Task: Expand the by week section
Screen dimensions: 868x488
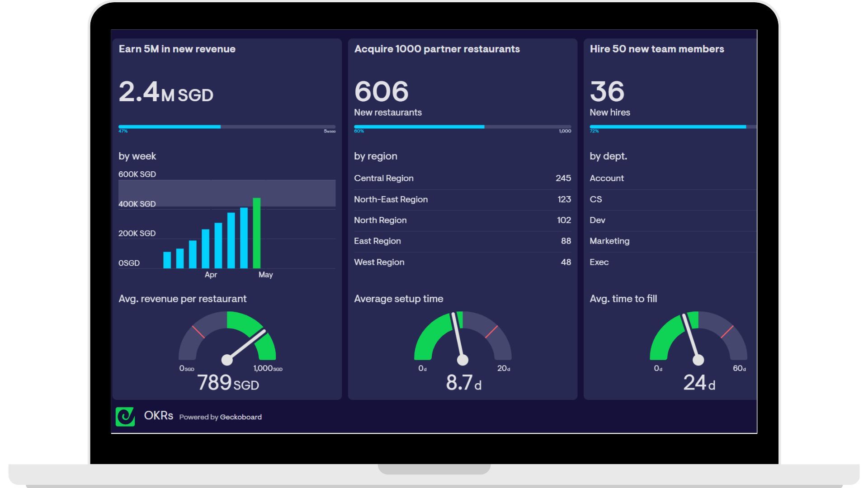Action: pos(137,156)
